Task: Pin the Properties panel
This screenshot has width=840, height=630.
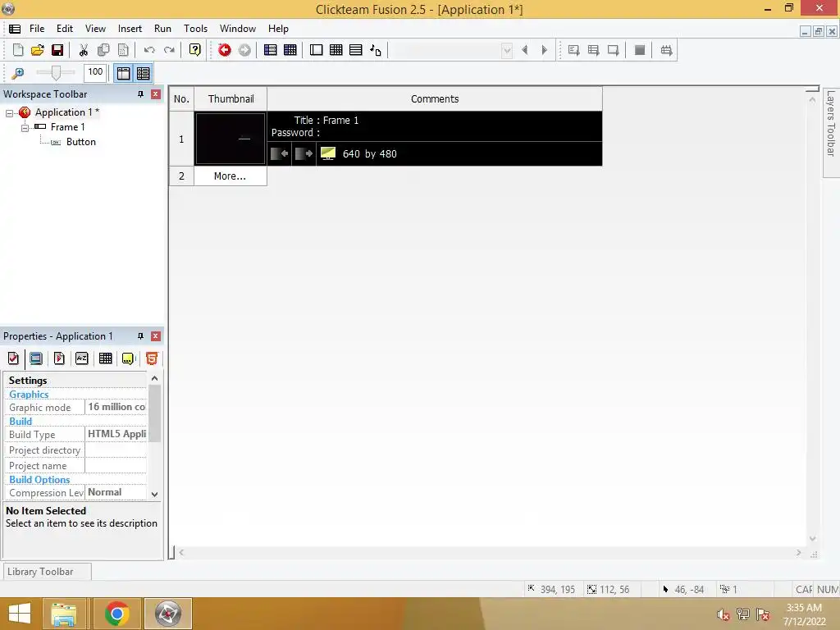Action: 140,336
